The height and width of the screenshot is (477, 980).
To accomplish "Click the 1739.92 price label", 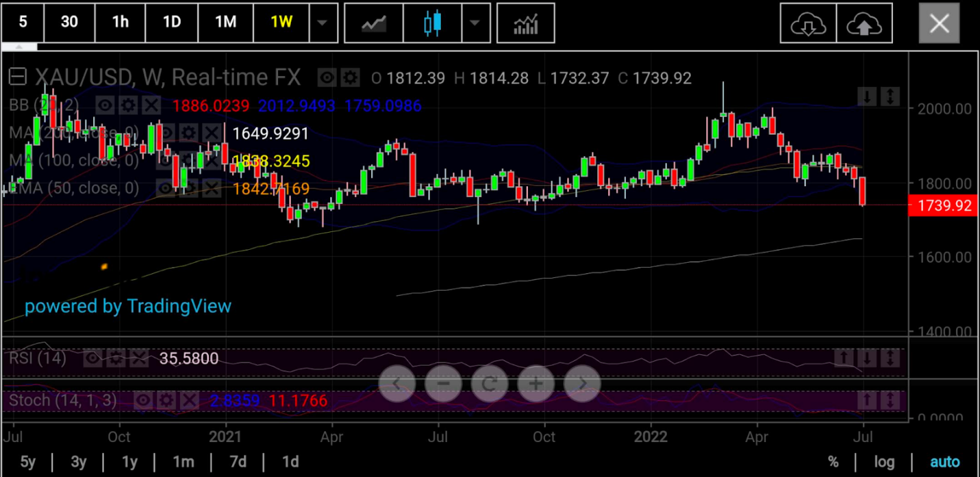I will pos(944,205).
